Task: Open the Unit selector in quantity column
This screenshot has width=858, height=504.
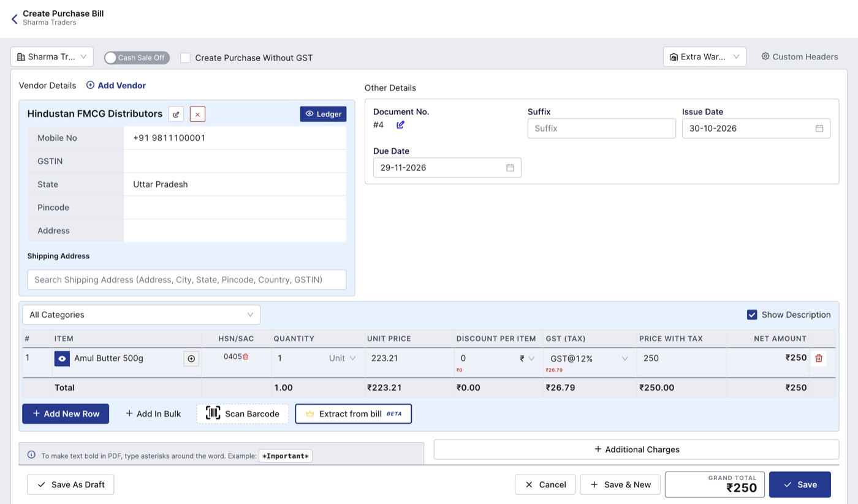Action: [x=342, y=358]
